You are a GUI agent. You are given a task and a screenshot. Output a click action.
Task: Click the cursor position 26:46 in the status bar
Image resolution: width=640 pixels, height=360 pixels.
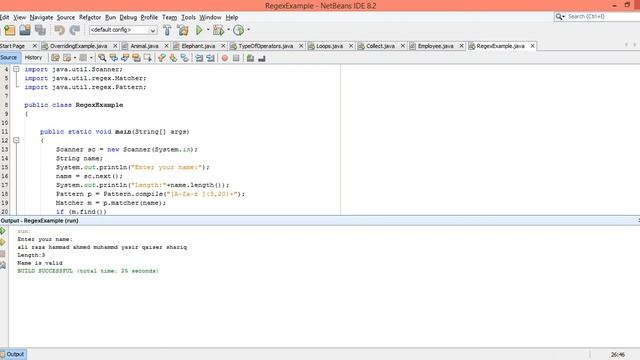618,354
